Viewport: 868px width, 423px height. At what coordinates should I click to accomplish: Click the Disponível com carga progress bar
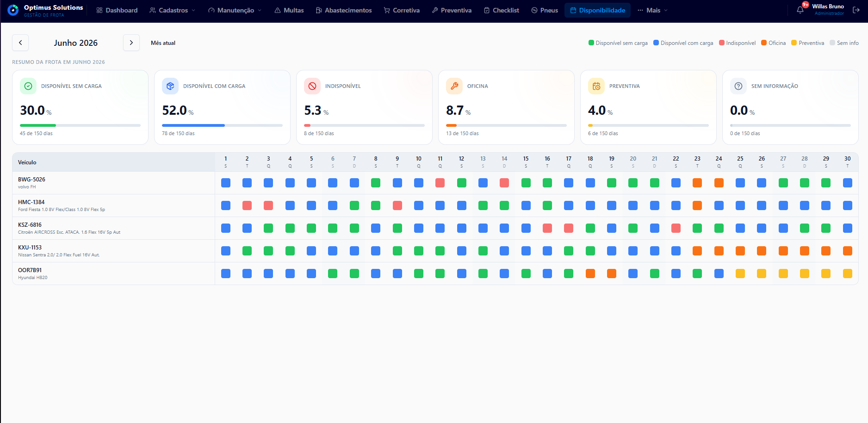click(x=222, y=125)
